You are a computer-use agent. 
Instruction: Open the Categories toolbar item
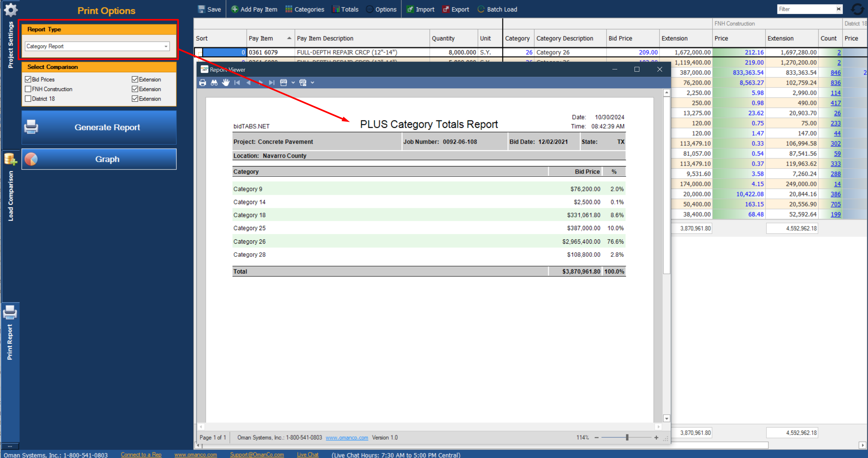click(305, 9)
